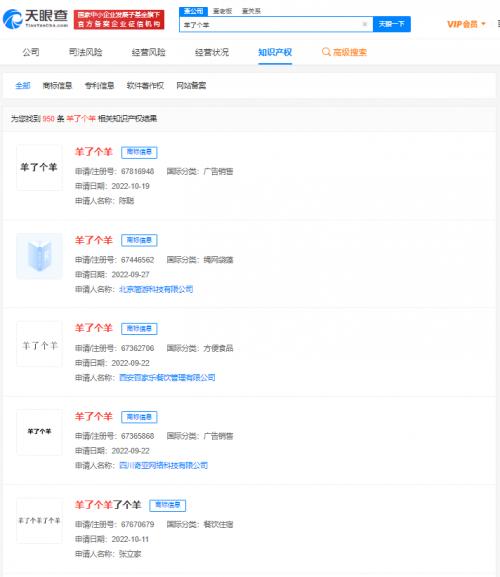Image resolution: width=500 pixels, height=577 pixels.
Task: Switch to the 司法风险 tab
Action: [x=86, y=52]
